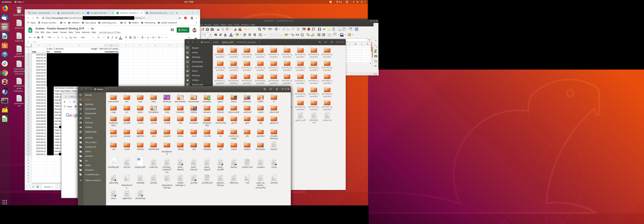644x224 pixels.
Task: Click the green Share button
Action: click(183, 30)
